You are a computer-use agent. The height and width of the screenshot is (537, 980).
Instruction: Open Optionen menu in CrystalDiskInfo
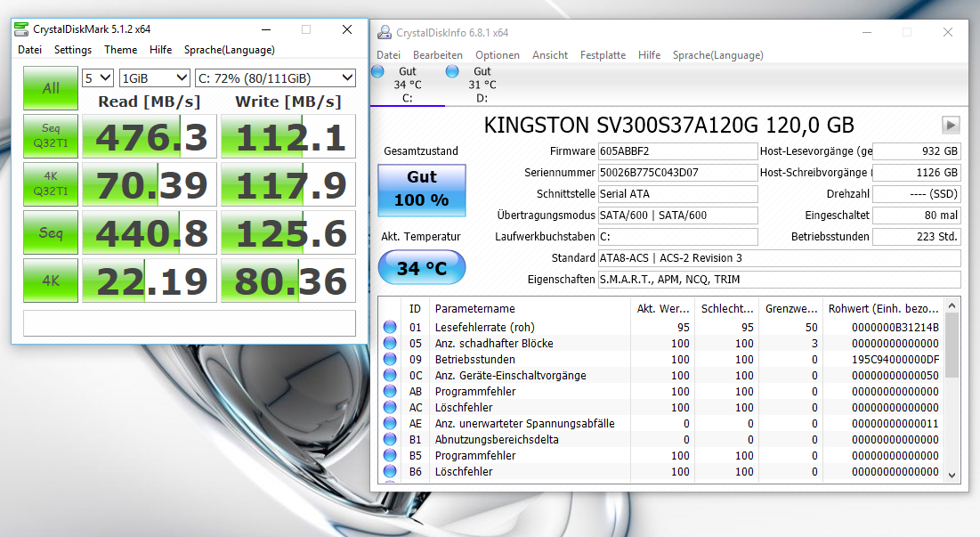pyautogui.click(x=498, y=55)
